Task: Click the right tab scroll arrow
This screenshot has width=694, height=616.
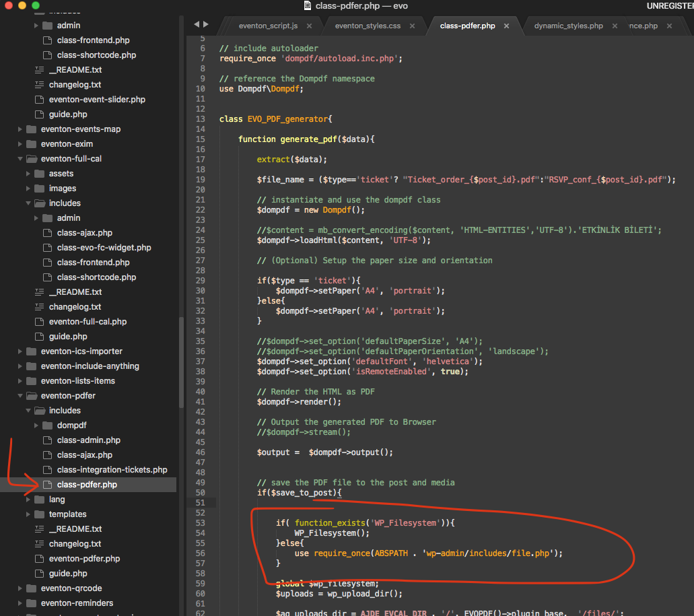Action: pos(205,24)
